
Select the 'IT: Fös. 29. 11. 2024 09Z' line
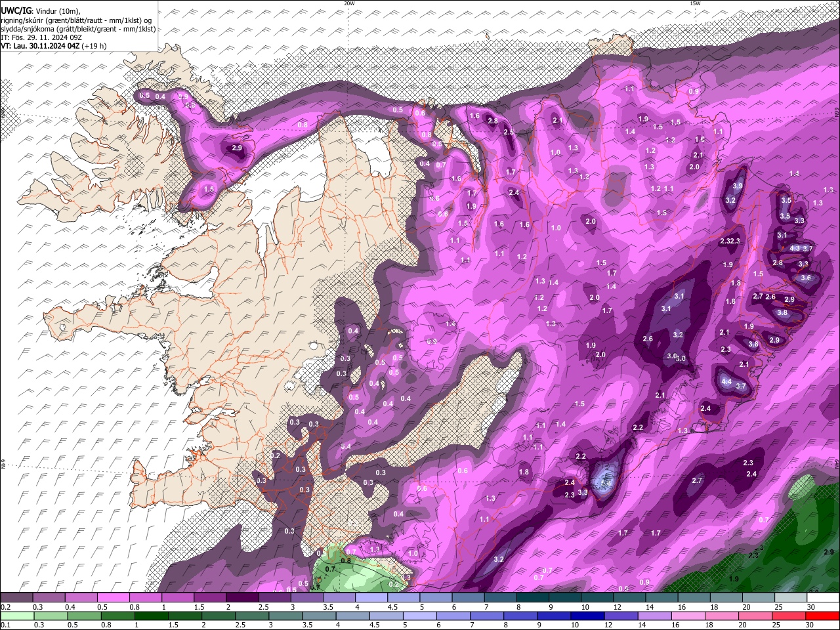click(x=41, y=37)
